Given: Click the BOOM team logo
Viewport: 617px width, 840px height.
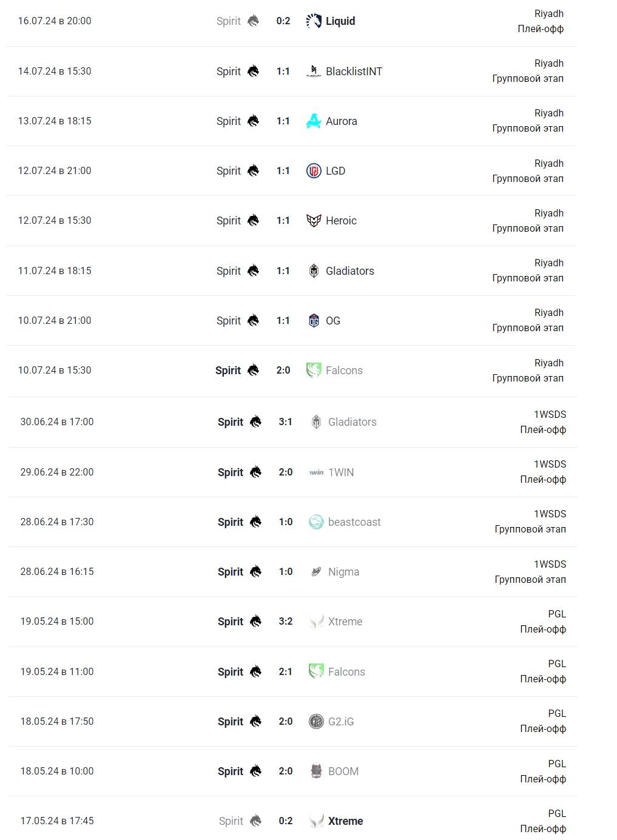Looking at the screenshot, I should 316,771.
